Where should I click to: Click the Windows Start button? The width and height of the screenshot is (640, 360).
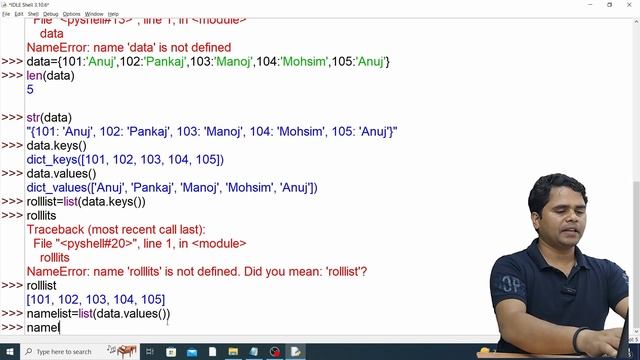(x=10, y=351)
